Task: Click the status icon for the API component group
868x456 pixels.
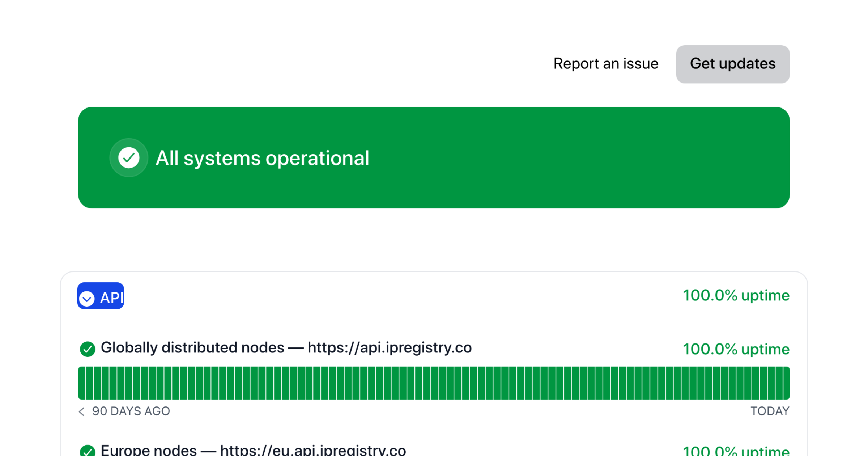Action: [86, 297]
